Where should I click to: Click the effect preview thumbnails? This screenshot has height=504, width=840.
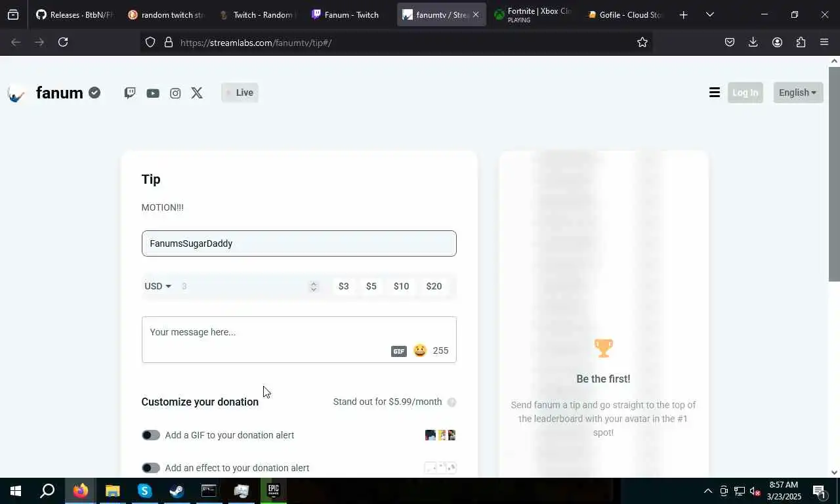(440, 468)
